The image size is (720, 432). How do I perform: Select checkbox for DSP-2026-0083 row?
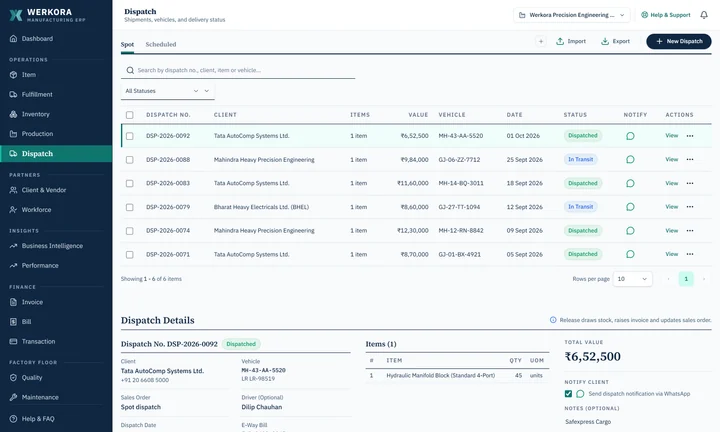pyautogui.click(x=129, y=183)
